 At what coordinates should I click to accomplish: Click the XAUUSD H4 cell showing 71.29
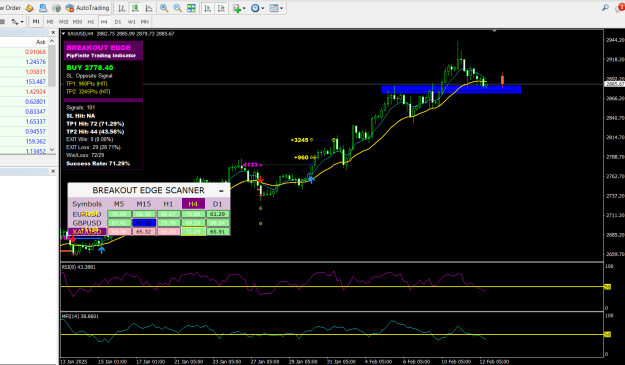click(x=193, y=232)
